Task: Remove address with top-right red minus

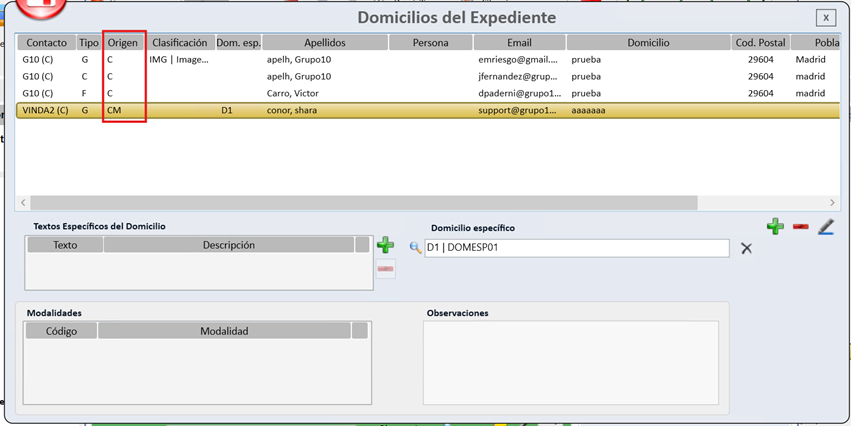Action: pos(801,226)
